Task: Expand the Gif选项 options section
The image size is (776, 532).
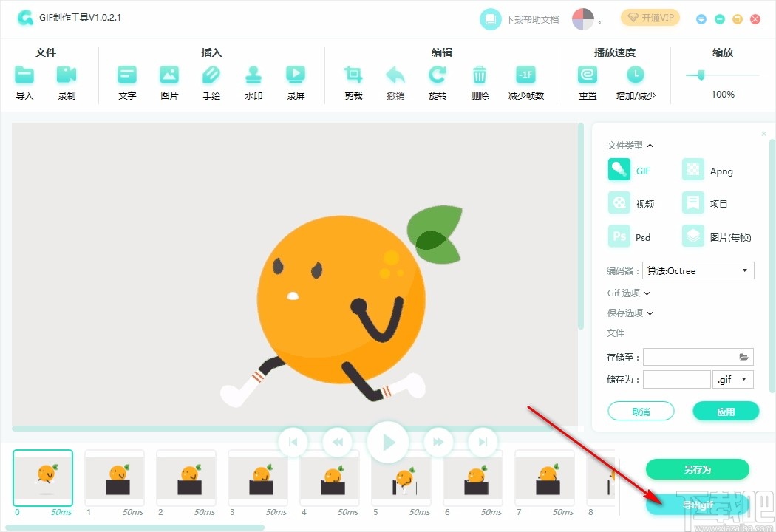Action: (x=627, y=293)
